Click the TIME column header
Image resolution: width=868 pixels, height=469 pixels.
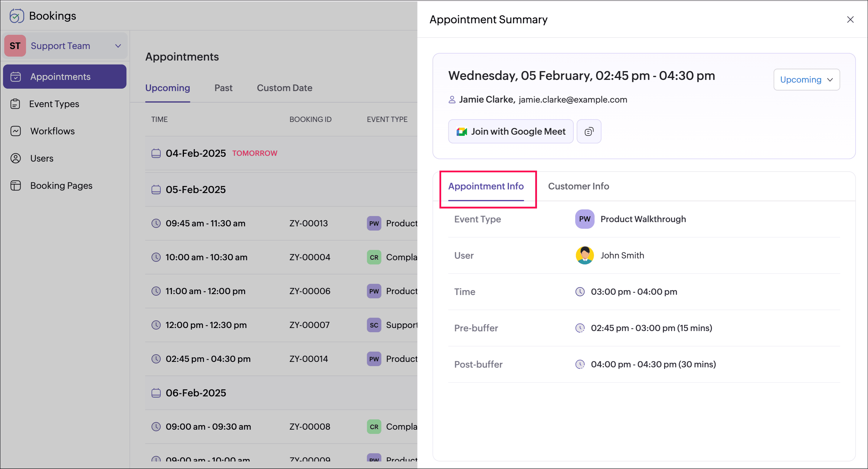click(x=159, y=119)
